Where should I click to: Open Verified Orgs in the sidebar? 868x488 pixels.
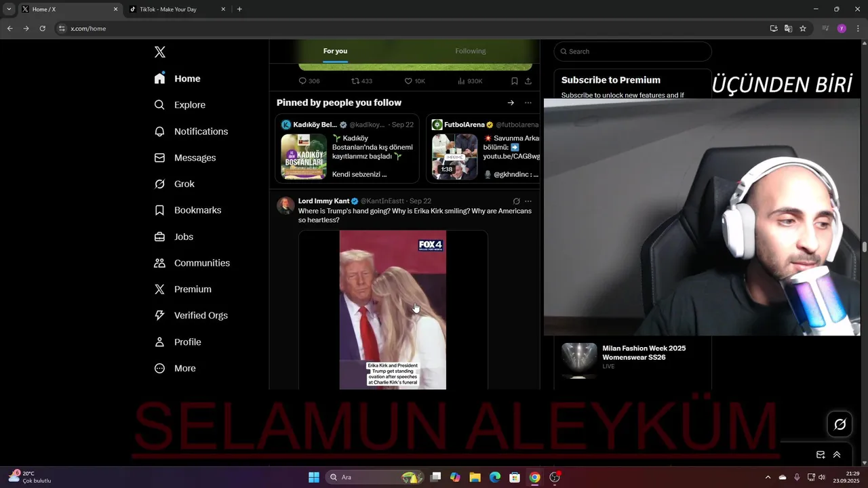(191, 315)
